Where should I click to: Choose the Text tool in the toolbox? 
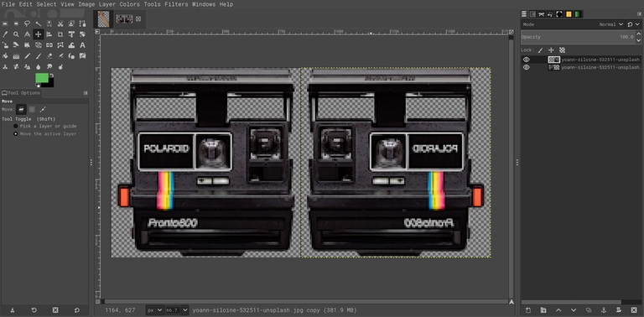(x=82, y=45)
